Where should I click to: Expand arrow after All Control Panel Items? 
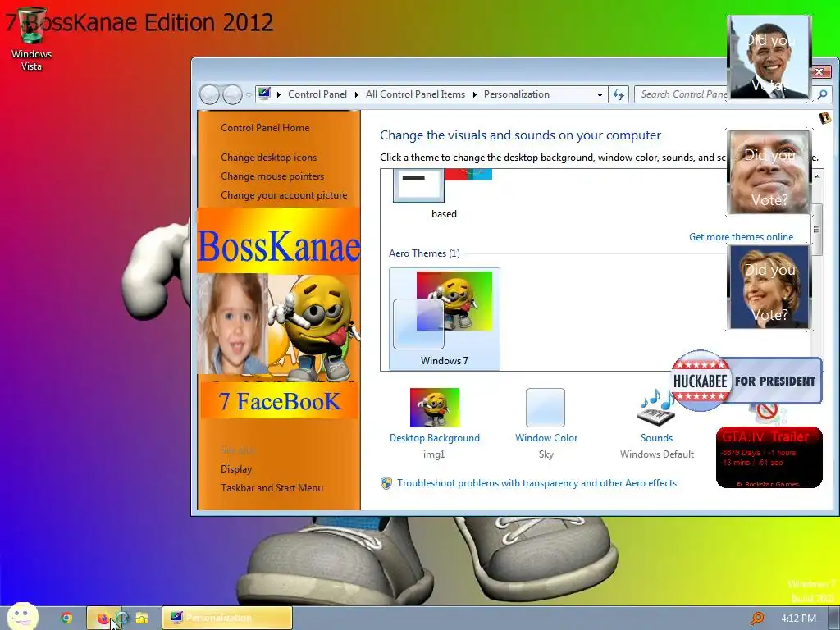(x=475, y=95)
